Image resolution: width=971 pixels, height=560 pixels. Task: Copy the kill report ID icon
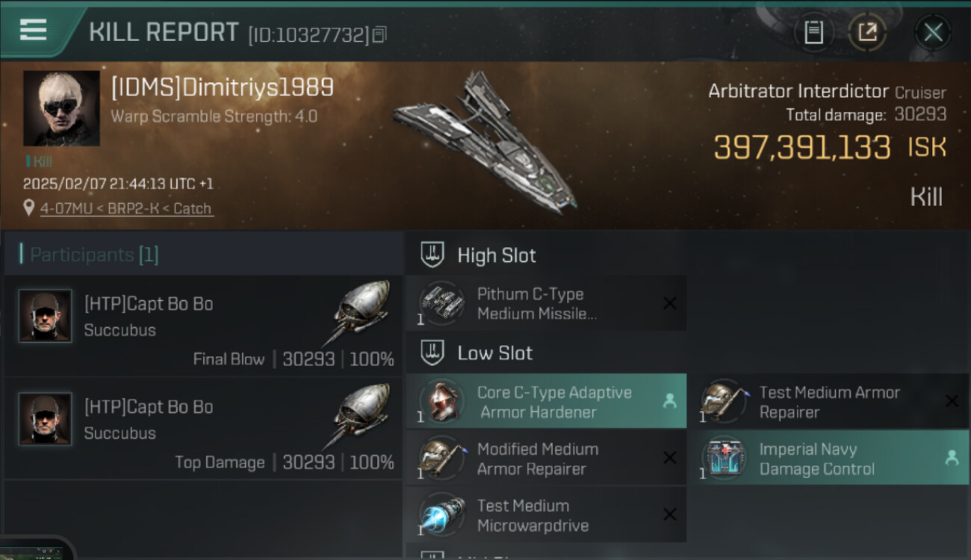coord(379,34)
